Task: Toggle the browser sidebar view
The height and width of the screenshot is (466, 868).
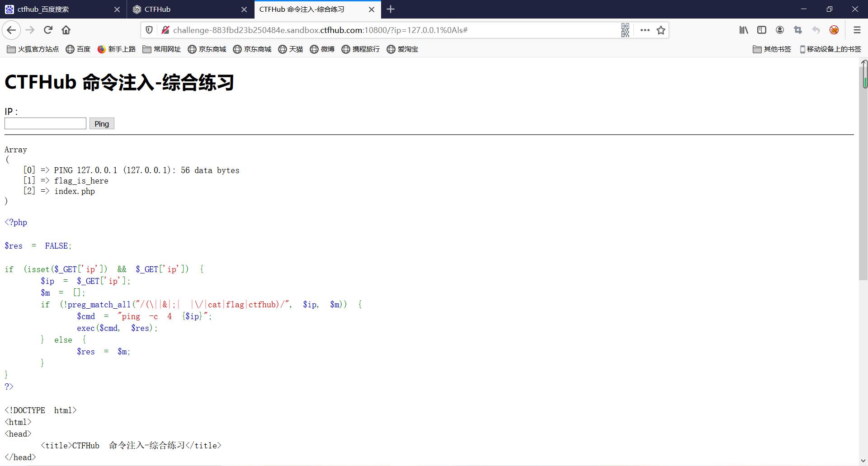Action: [762, 30]
